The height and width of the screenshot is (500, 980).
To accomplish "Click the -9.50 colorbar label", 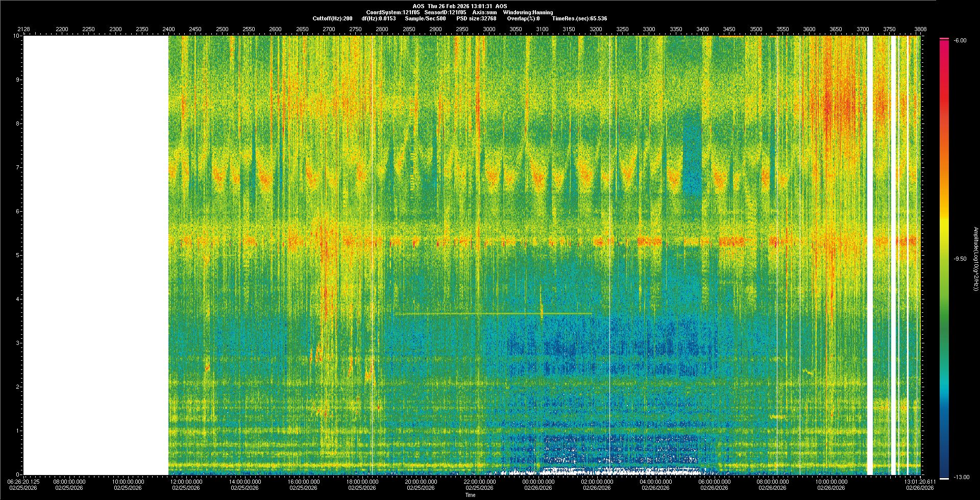I will (960, 259).
